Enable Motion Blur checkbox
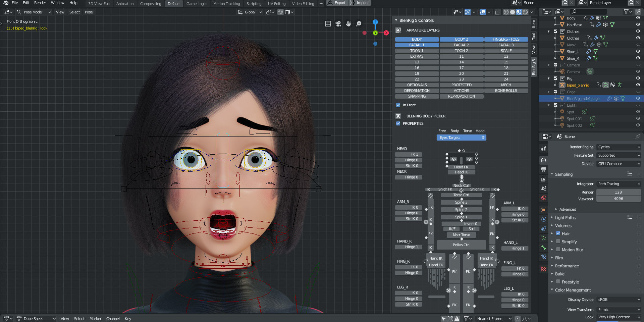The height and width of the screenshot is (322, 644). [558, 250]
